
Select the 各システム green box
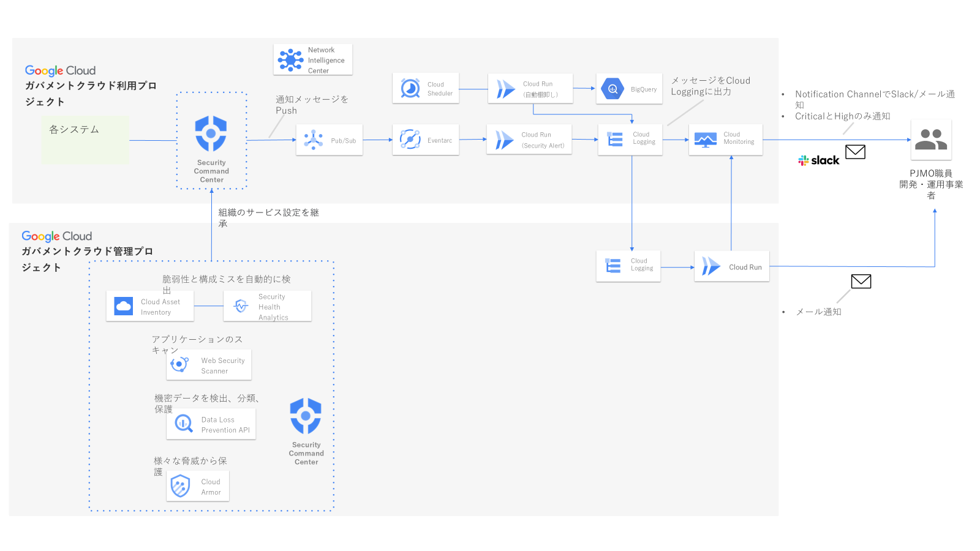tap(85, 139)
